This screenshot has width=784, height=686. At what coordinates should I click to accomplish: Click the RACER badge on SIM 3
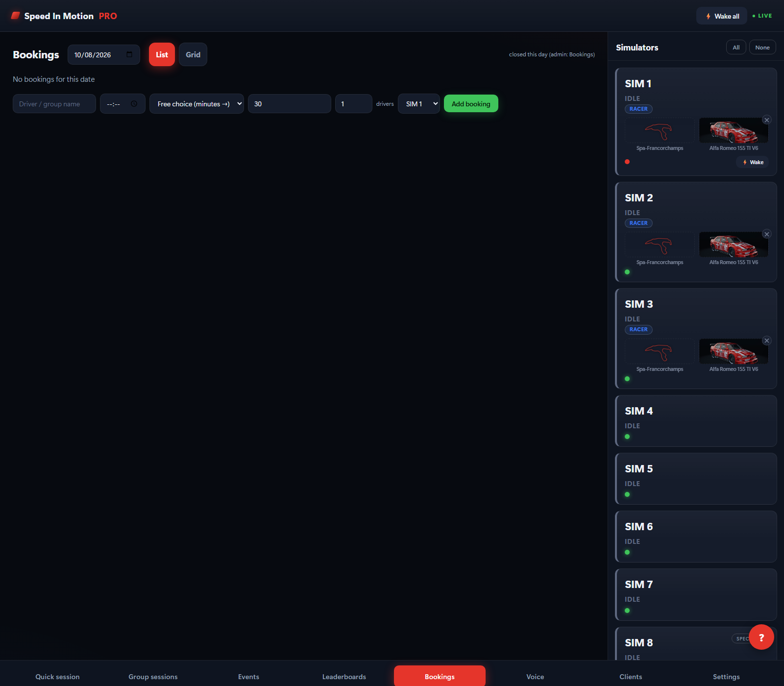638,329
